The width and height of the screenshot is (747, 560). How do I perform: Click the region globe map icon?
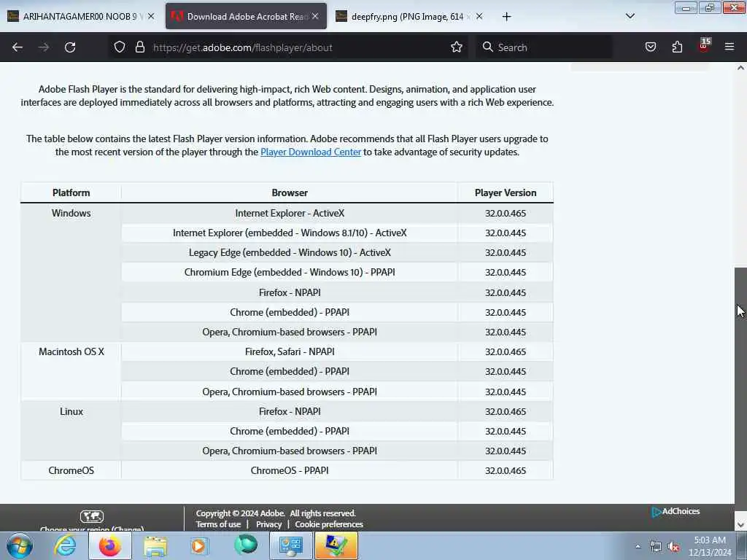pyautogui.click(x=92, y=516)
